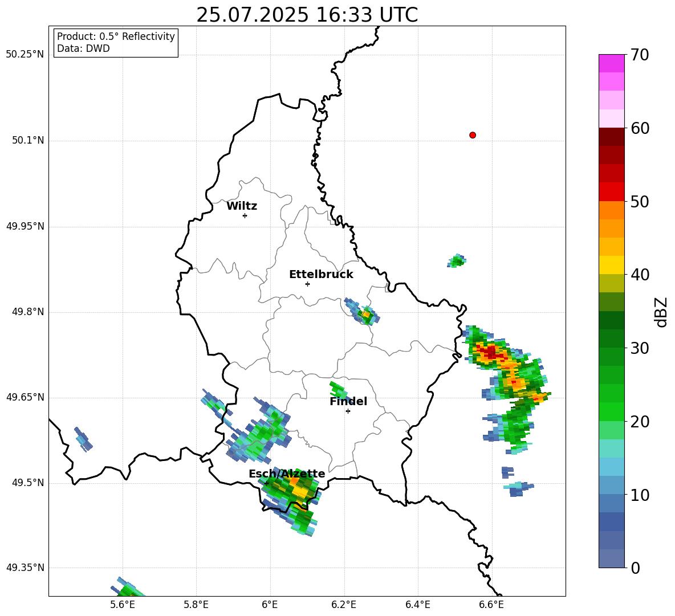Click the dBZ colorbar axis label
This screenshot has width=675, height=616.
click(x=661, y=312)
